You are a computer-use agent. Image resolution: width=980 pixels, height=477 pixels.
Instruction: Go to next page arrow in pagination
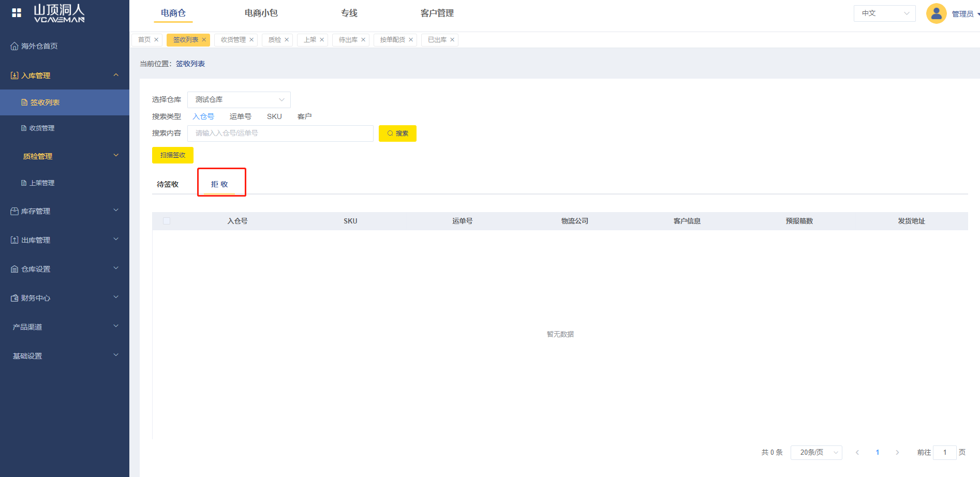click(x=897, y=453)
